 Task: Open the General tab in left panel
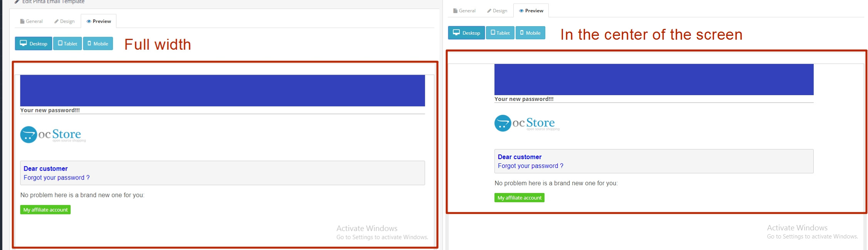(31, 21)
